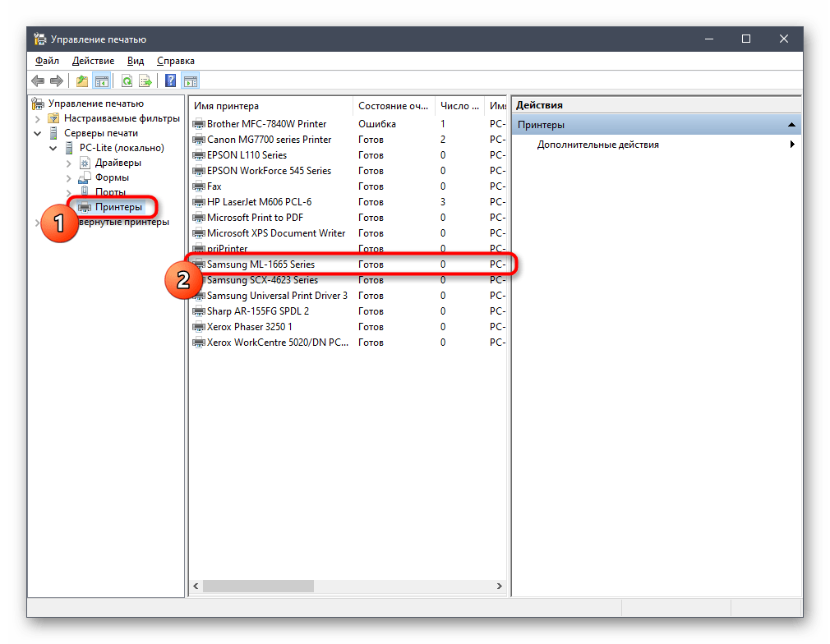
Task: Select the Samsung ML-1665 Series printer
Action: tap(261, 264)
